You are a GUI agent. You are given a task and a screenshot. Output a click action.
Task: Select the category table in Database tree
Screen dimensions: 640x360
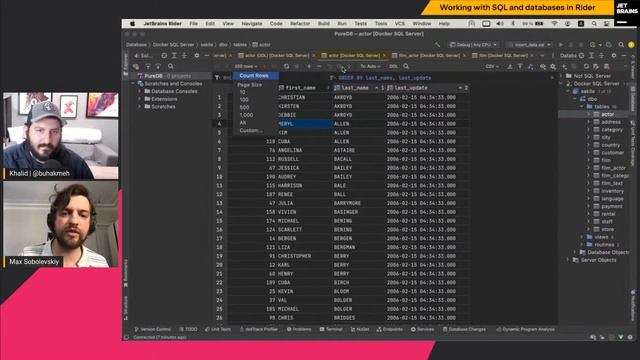tap(611, 130)
